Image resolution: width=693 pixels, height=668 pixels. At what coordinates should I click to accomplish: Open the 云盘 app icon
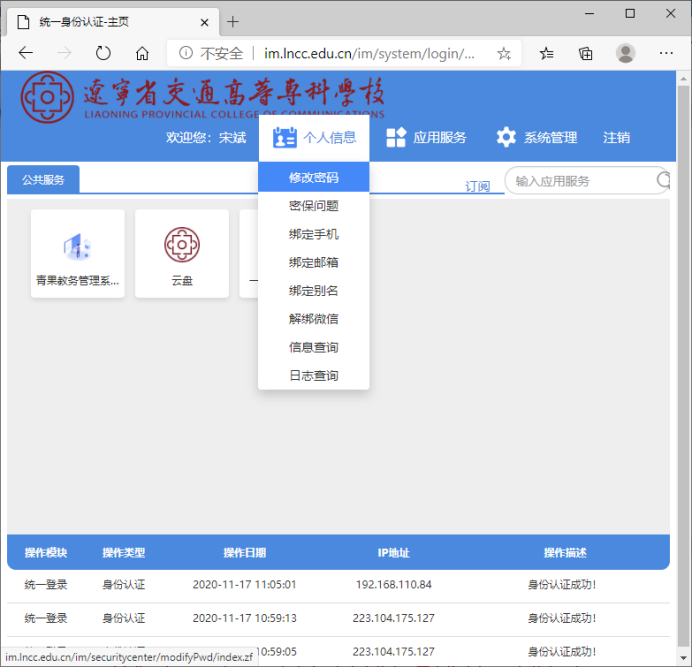pos(182,252)
